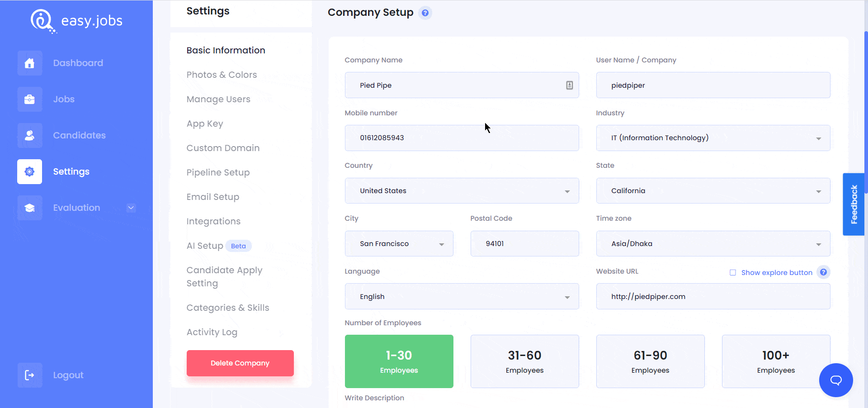Open Custom Domain settings
Viewport: 868px width, 408px height.
pyautogui.click(x=223, y=148)
